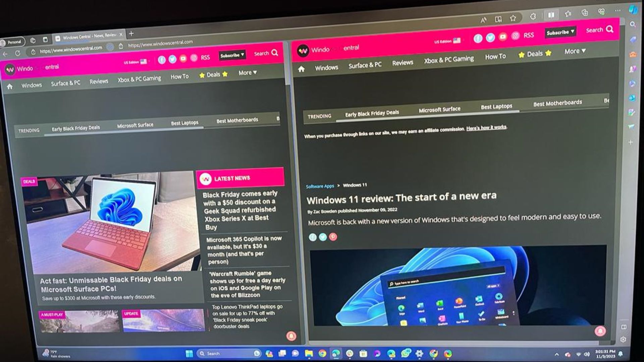Select the Reviews tab in navigation

coord(98,82)
